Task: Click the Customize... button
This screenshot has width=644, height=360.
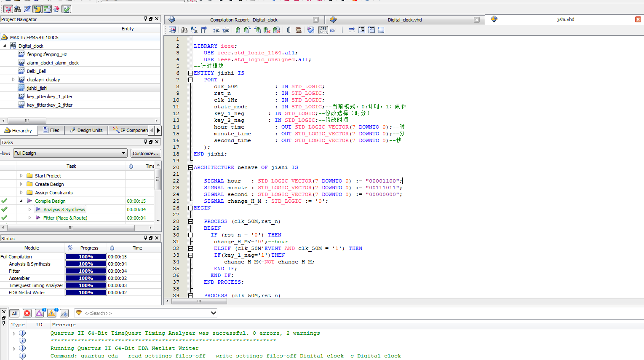Action: pos(145,153)
